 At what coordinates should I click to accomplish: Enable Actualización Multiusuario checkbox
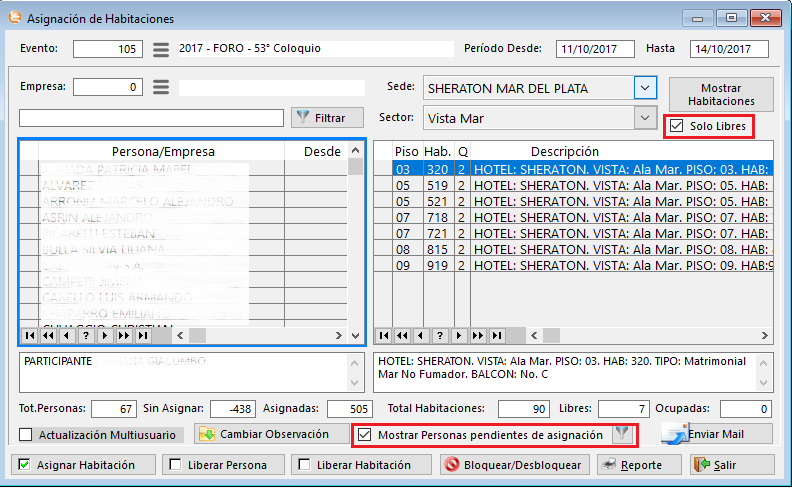tap(27, 435)
